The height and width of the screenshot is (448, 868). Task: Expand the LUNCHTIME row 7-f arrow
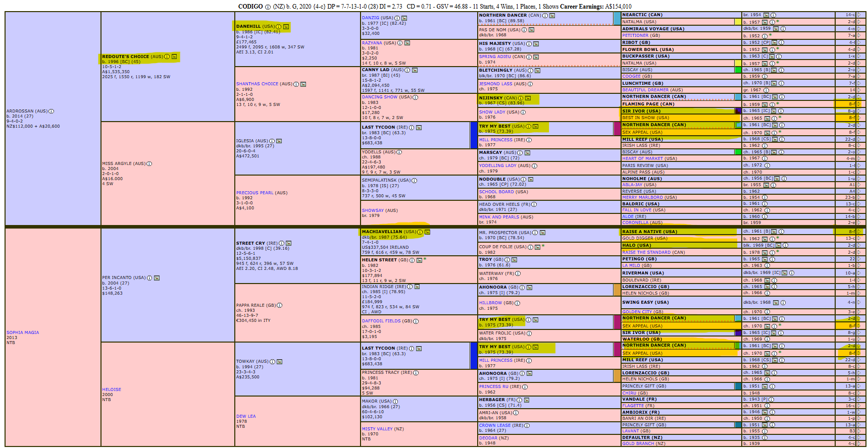[859, 83]
